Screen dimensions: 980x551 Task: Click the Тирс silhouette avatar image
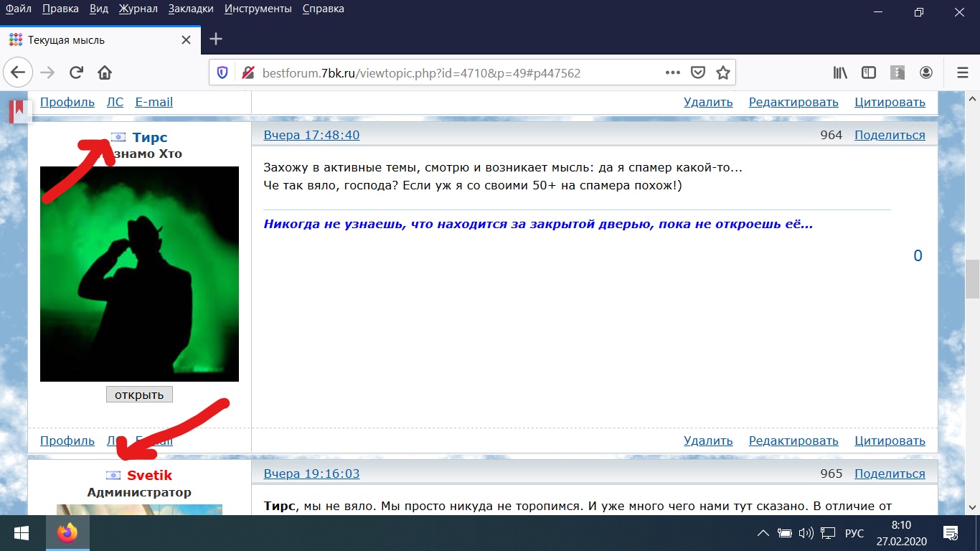coord(139,274)
